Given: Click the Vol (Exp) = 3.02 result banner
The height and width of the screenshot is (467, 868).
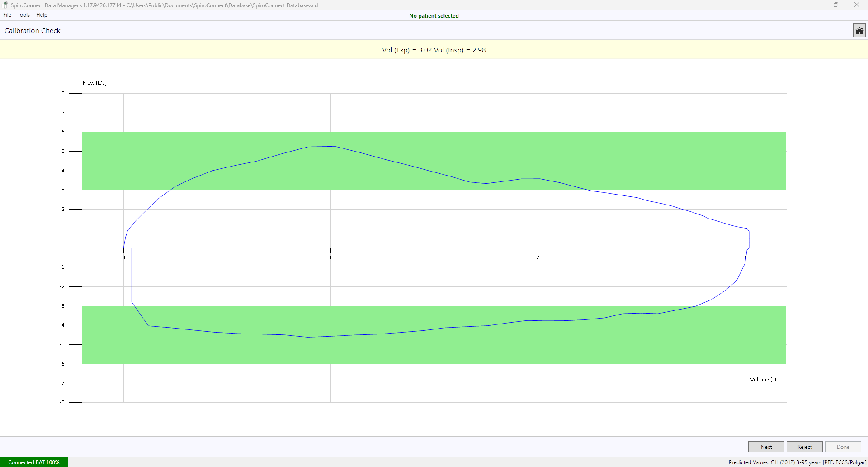Looking at the screenshot, I should pyautogui.click(x=434, y=50).
